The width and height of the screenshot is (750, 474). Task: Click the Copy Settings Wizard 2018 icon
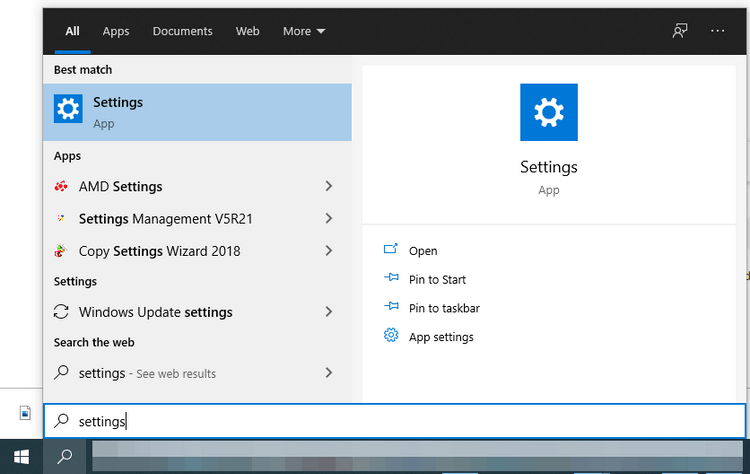[62, 251]
